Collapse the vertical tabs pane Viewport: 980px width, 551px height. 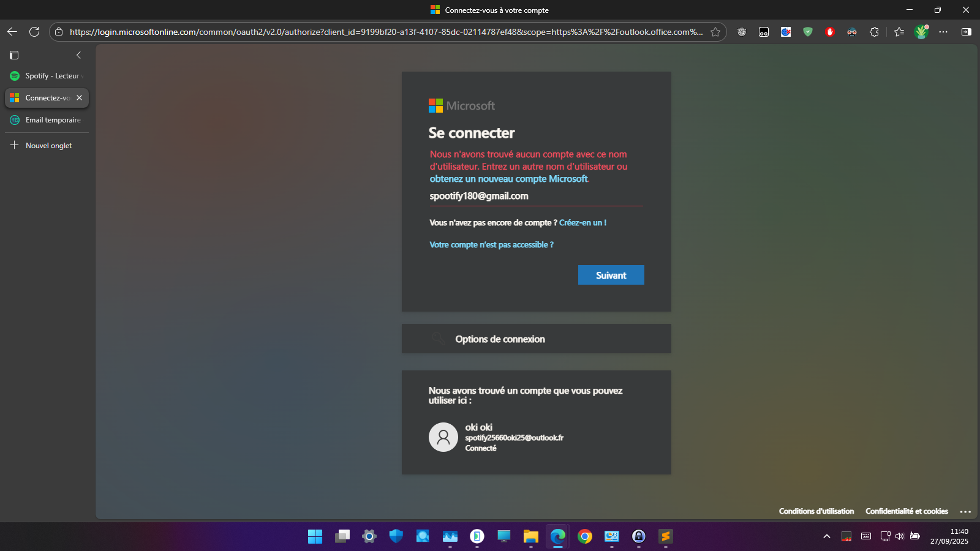click(78, 55)
